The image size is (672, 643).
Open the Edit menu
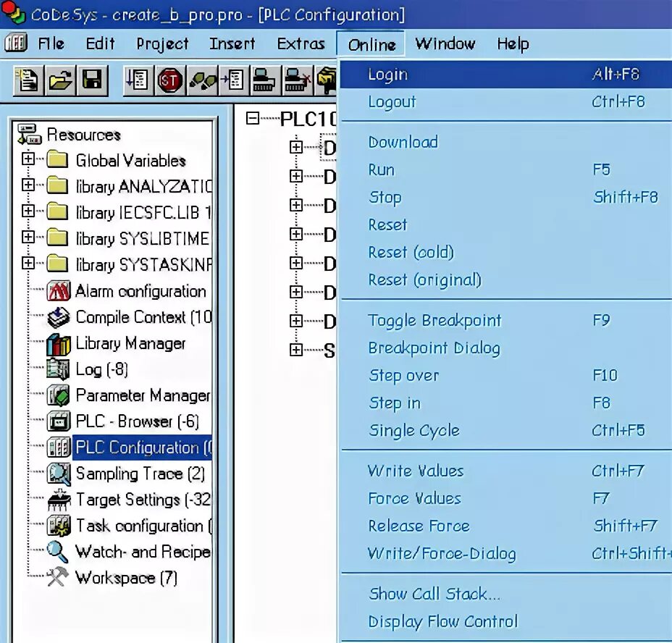coord(100,43)
